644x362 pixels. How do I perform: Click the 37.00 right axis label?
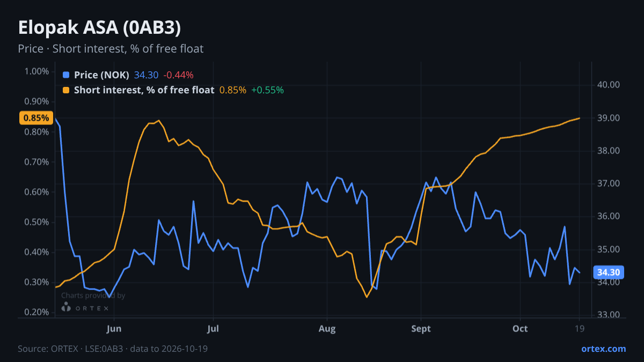tap(608, 183)
